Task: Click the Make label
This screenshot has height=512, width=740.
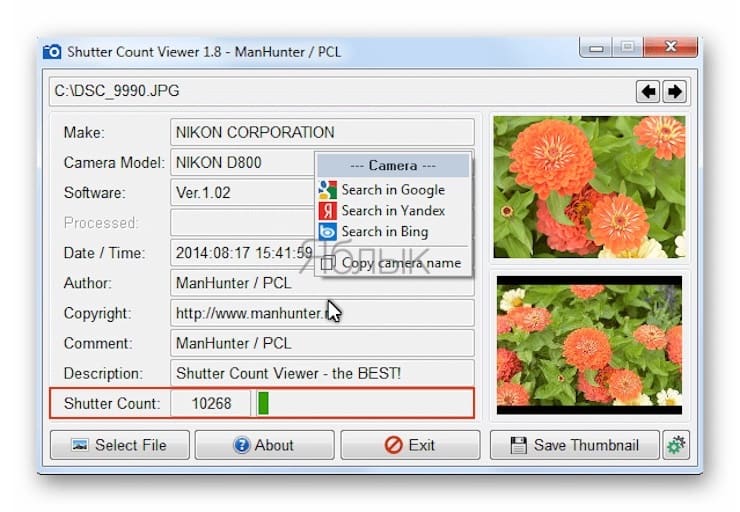Action: (84, 132)
